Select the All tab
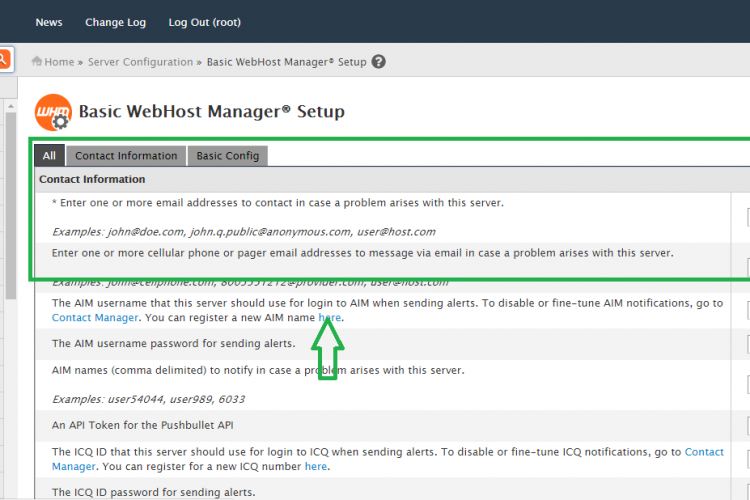Screen dimensions: 750x500 49,156
